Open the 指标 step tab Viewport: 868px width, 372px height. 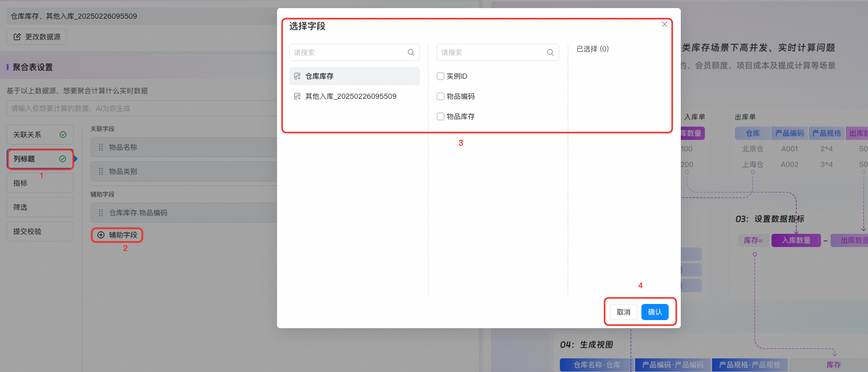pos(40,183)
